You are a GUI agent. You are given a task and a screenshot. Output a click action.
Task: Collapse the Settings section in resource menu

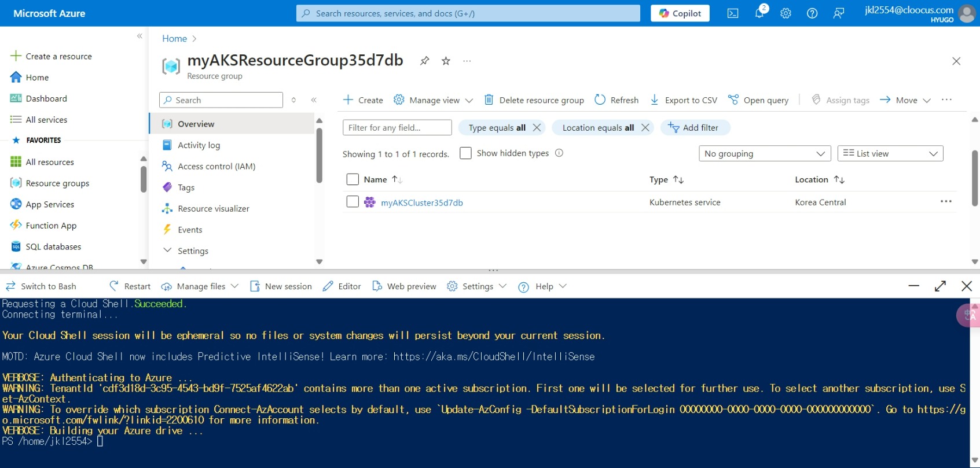click(x=167, y=250)
